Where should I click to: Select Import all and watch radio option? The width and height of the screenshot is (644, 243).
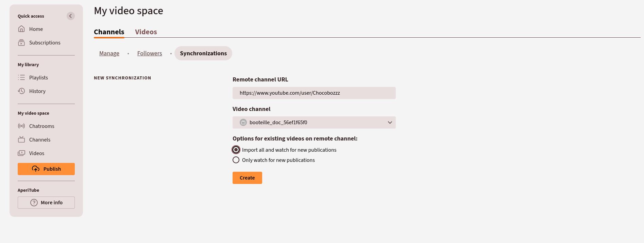point(236,150)
